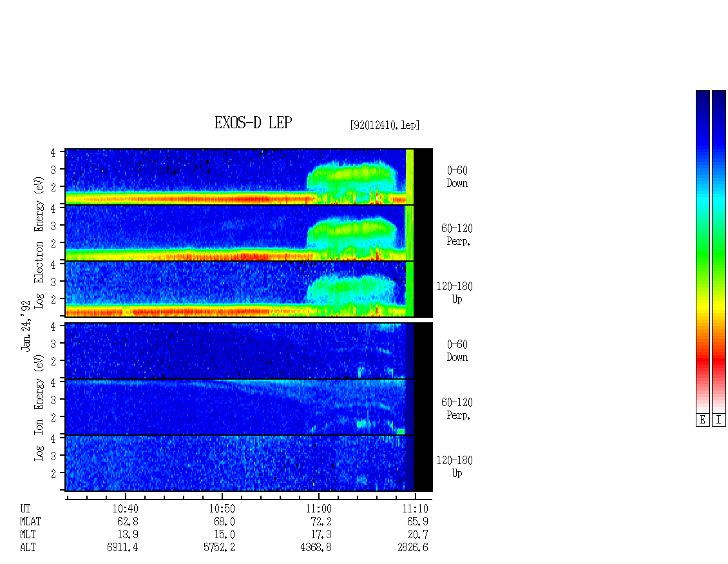Select the 11:00 UT time value

[x=318, y=509]
